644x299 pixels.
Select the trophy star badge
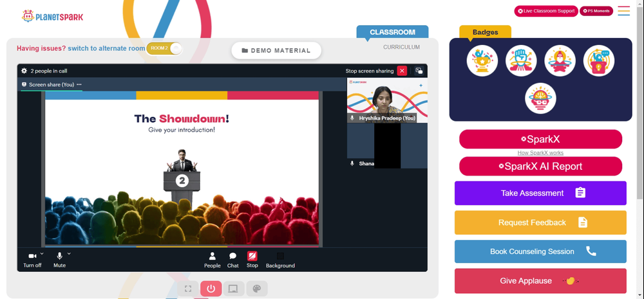[x=482, y=60]
